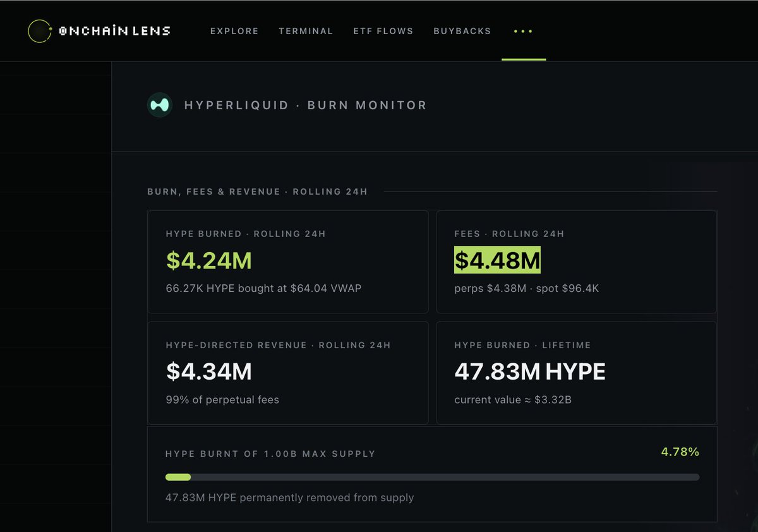758x532 pixels.
Task: Go to the Terminal page
Action: [306, 31]
